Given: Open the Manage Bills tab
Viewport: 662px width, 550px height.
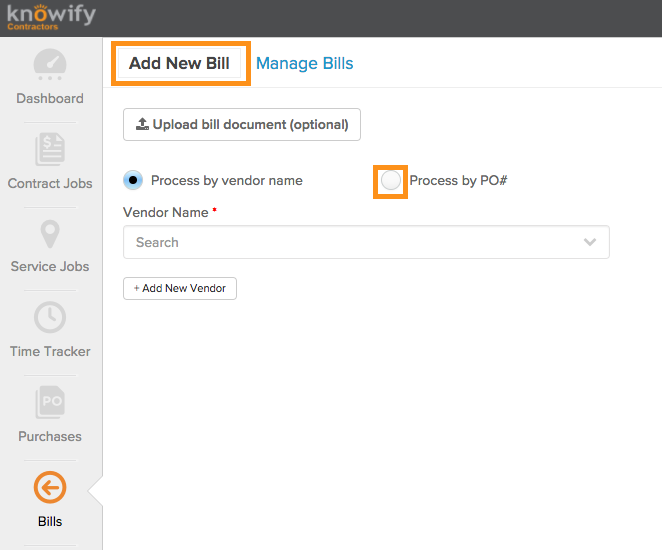Looking at the screenshot, I should point(304,63).
